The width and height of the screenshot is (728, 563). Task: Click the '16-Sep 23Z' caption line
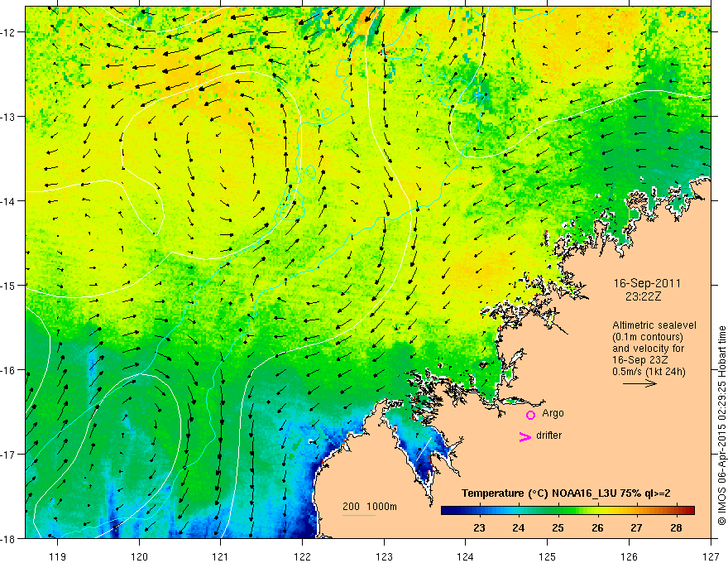638,360
